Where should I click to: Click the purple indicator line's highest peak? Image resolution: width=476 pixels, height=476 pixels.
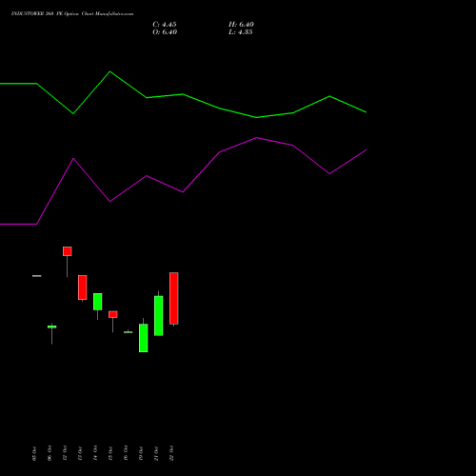[x=256, y=138]
